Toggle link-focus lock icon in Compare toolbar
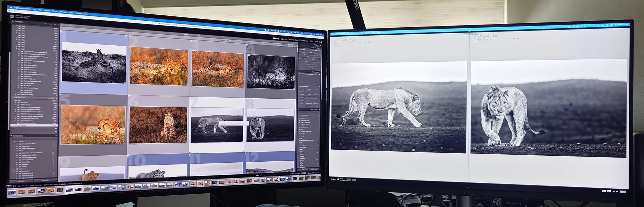The width and height of the screenshot is (644, 207). tap(338, 179)
